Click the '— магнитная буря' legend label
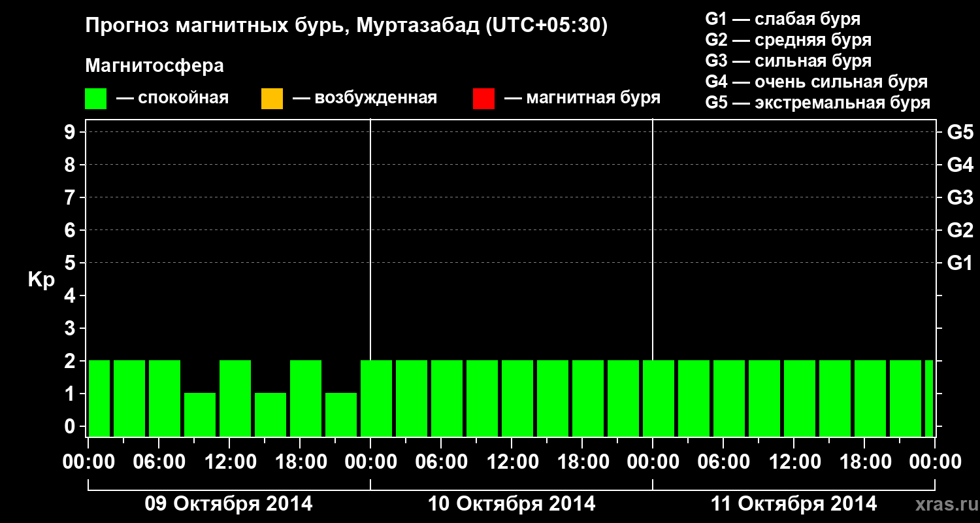This screenshot has width=980, height=523. [583, 98]
